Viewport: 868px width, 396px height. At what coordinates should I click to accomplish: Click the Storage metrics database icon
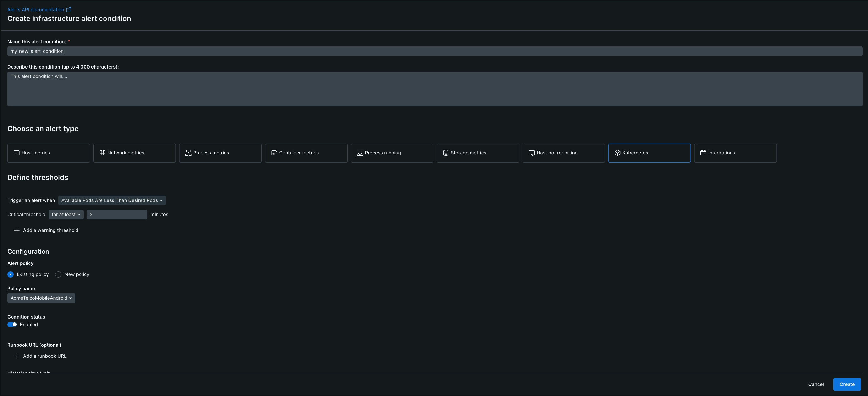tap(446, 153)
